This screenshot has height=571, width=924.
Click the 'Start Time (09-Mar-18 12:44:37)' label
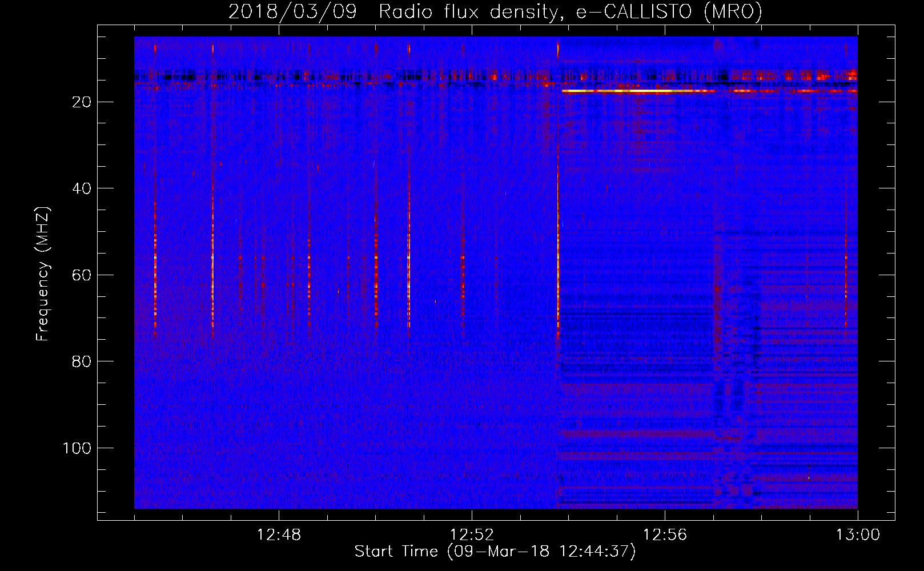pyautogui.click(x=495, y=552)
